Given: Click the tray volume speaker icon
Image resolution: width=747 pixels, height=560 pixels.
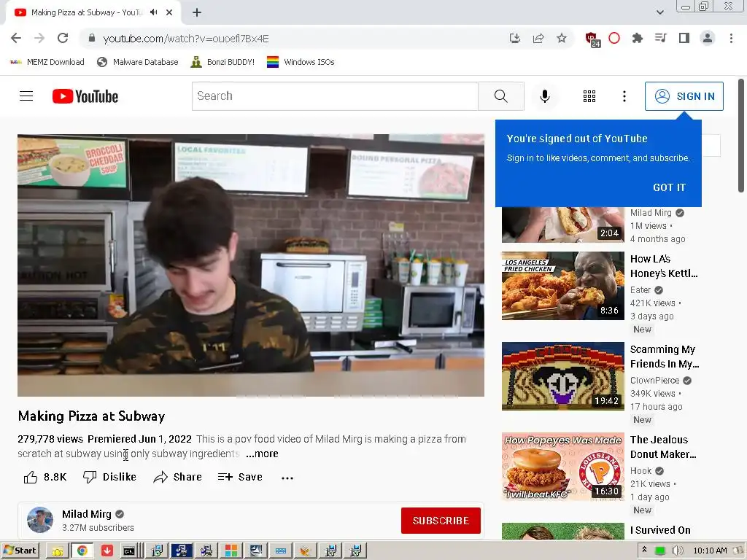Looking at the screenshot, I should pos(676,551).
